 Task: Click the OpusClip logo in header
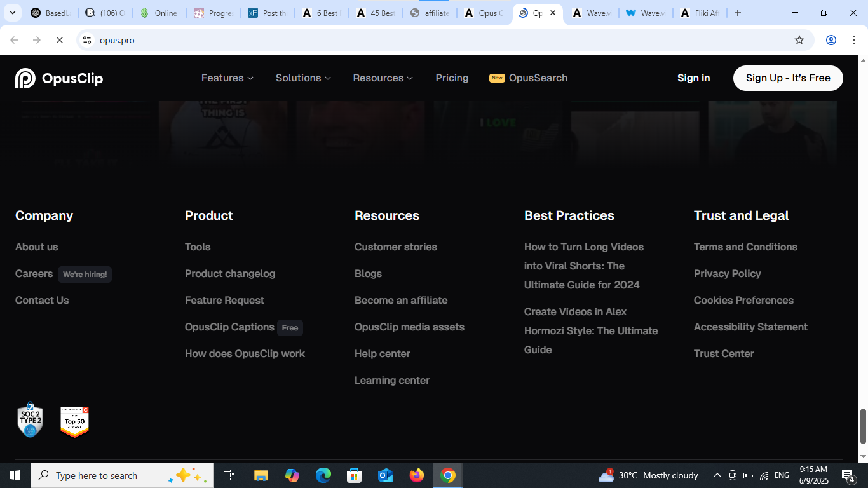(x=59, y=78)
